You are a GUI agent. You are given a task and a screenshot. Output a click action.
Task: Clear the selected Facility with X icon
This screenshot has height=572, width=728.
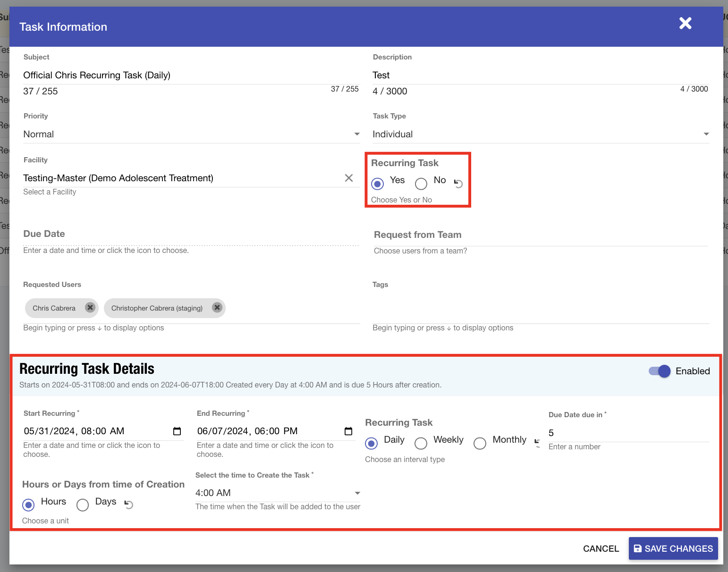click(x=348, y=178)
